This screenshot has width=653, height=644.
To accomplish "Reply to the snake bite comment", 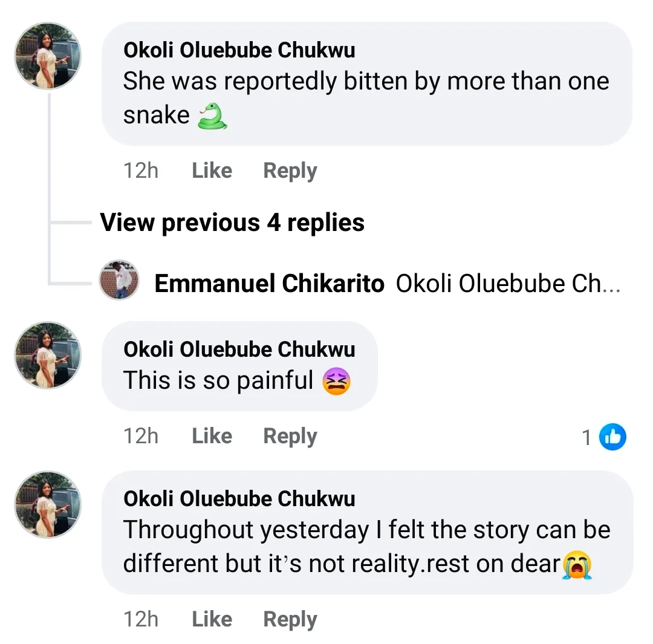I will (x=290, y=171).
